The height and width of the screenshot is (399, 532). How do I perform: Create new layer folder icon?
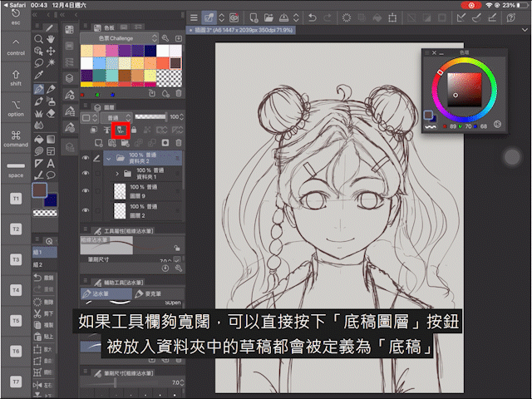click(126, 143)
